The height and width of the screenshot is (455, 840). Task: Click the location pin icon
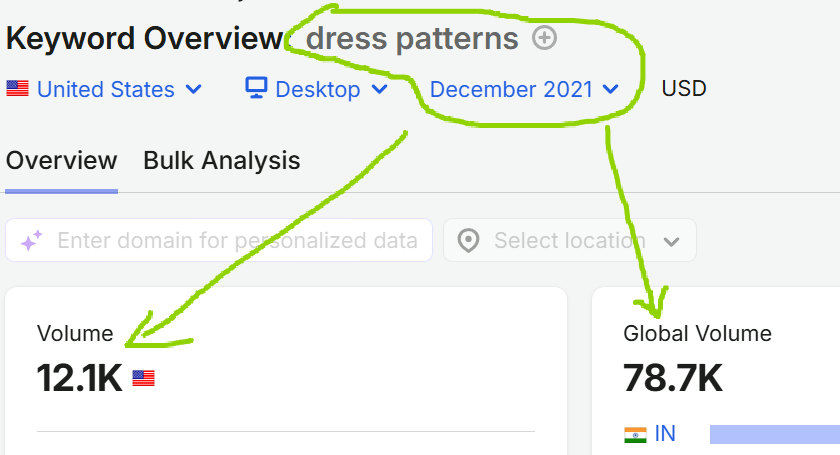[x=468, y=241]
